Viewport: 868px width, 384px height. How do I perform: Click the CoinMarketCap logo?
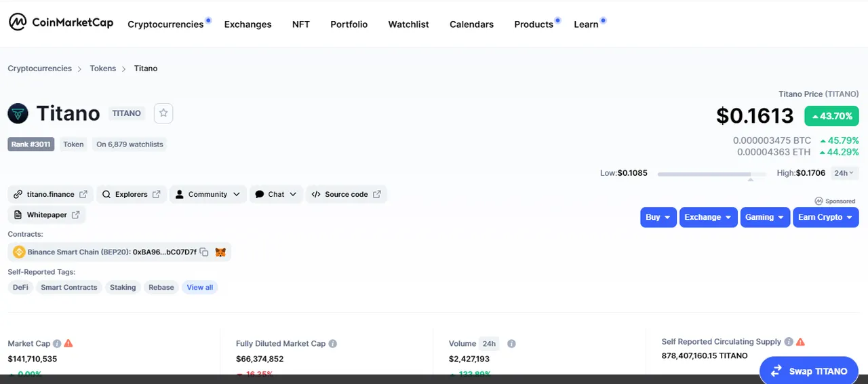pyautogui.click(x=60, y=22)
